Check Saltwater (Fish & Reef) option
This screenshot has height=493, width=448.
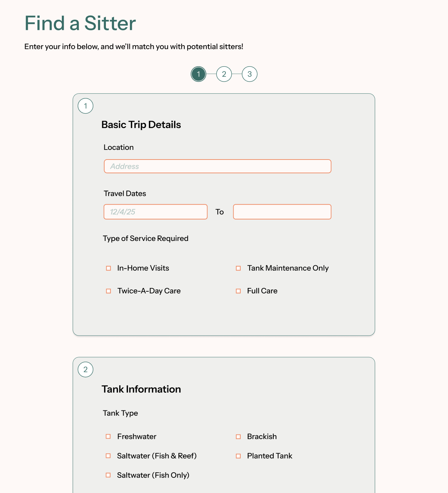(108, 456)
